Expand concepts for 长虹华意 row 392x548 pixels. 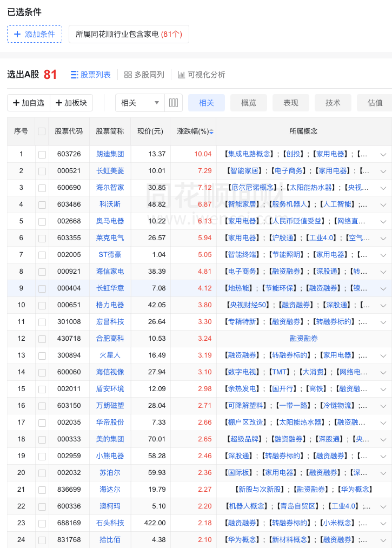tap(383, 289)
